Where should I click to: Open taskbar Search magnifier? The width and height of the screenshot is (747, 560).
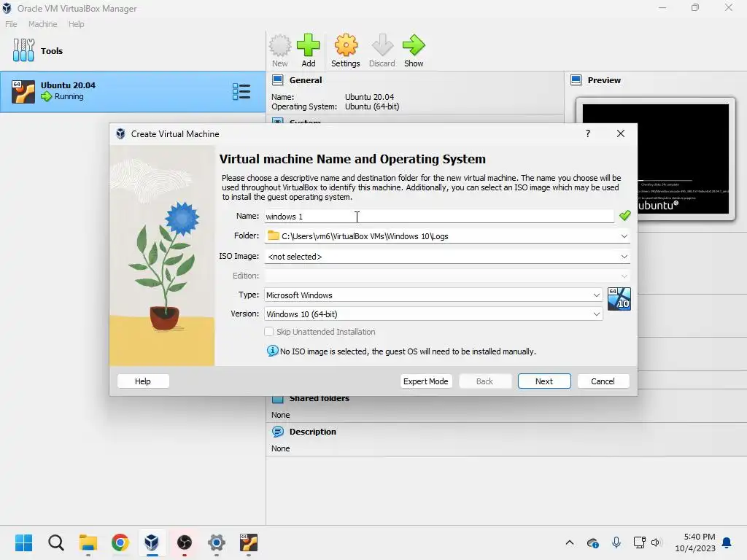[55, 542]
